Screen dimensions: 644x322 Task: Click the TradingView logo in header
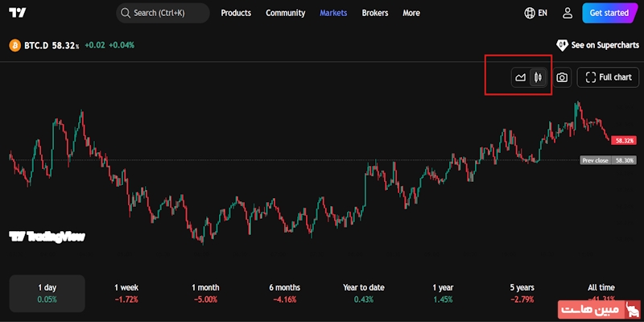pos(17,13)
